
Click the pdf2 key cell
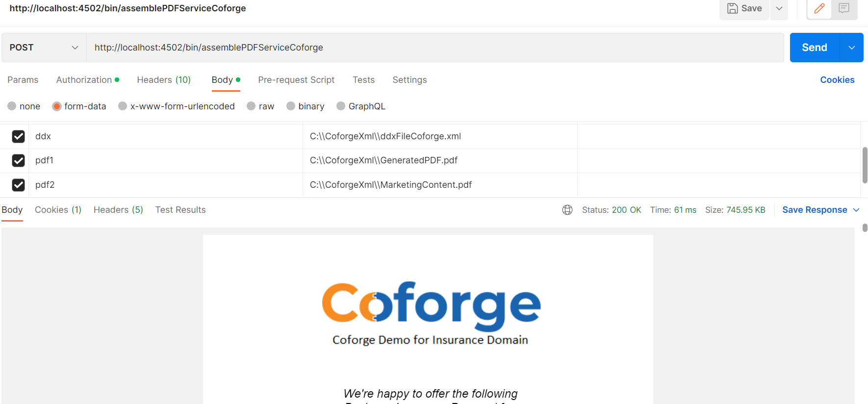(166, 185)
